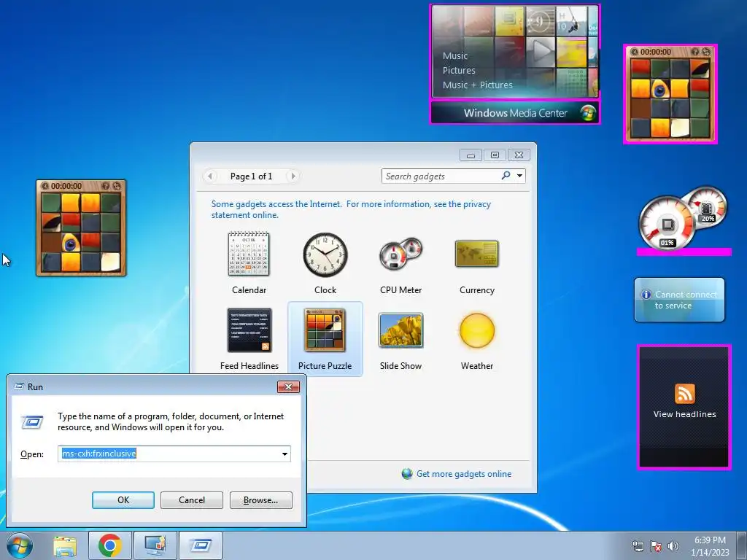Show solved picture on puzzle above Run dialog
This screenshot has width=747, height=560.
[106, 186]
